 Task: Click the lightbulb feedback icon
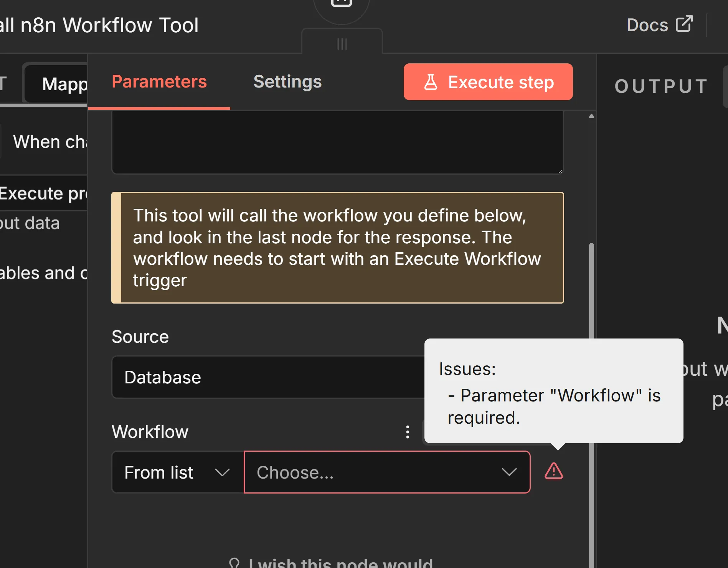[234, 563]
